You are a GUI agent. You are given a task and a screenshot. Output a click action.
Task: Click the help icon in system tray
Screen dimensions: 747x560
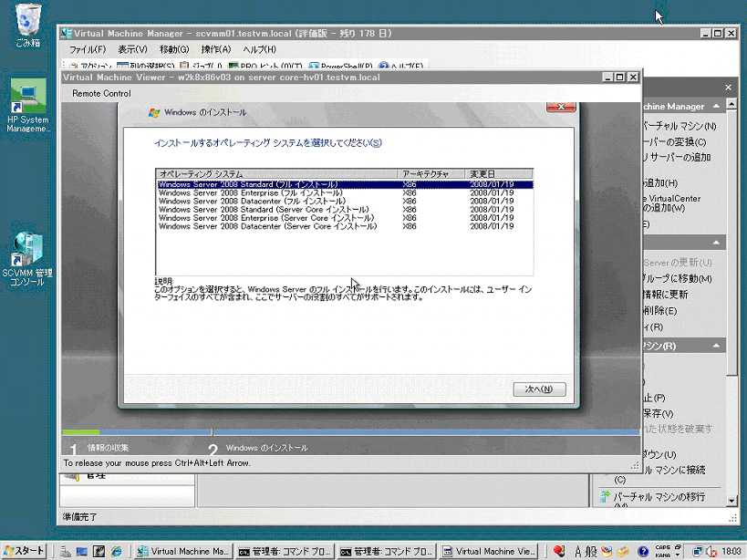click(643, 551)
